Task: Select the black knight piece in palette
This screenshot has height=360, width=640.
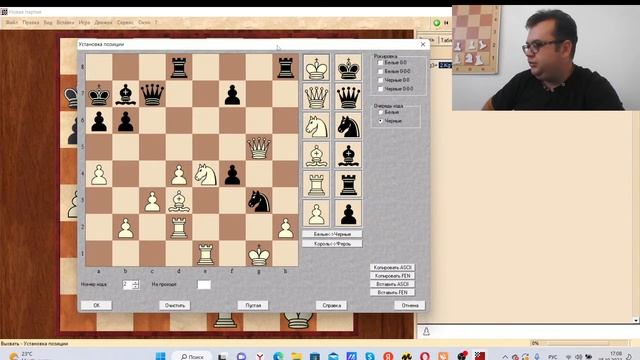Action: pos(348,126)
